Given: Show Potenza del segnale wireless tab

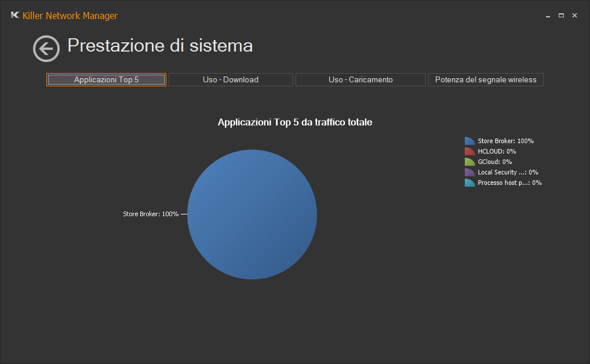Looking at the screenshot, I should 486,80.
